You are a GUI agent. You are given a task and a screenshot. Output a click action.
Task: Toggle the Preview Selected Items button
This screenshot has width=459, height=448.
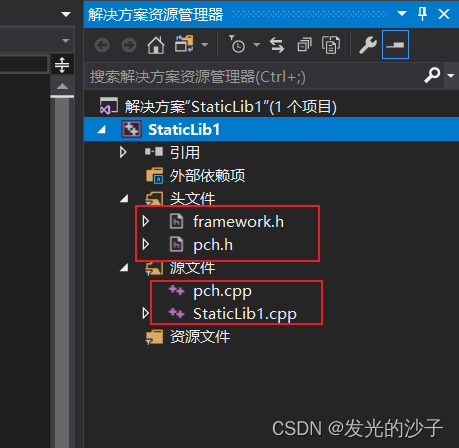click(x=395, y=45)
